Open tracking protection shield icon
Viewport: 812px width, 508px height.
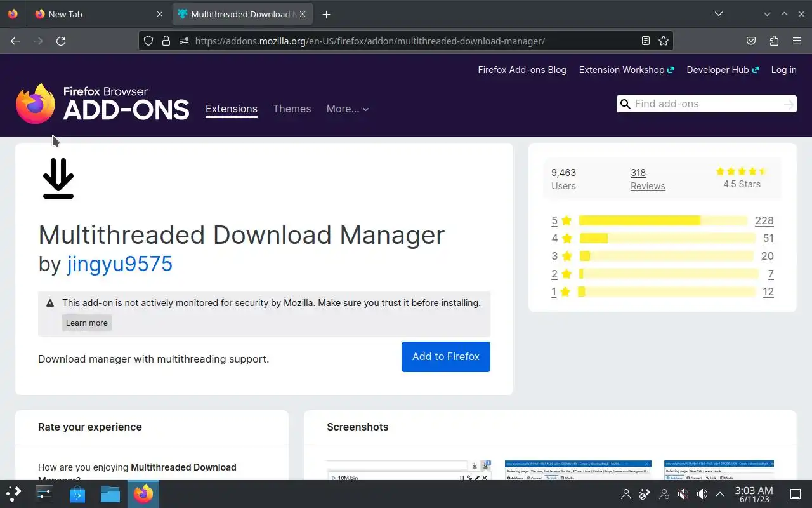pos(148,41)
